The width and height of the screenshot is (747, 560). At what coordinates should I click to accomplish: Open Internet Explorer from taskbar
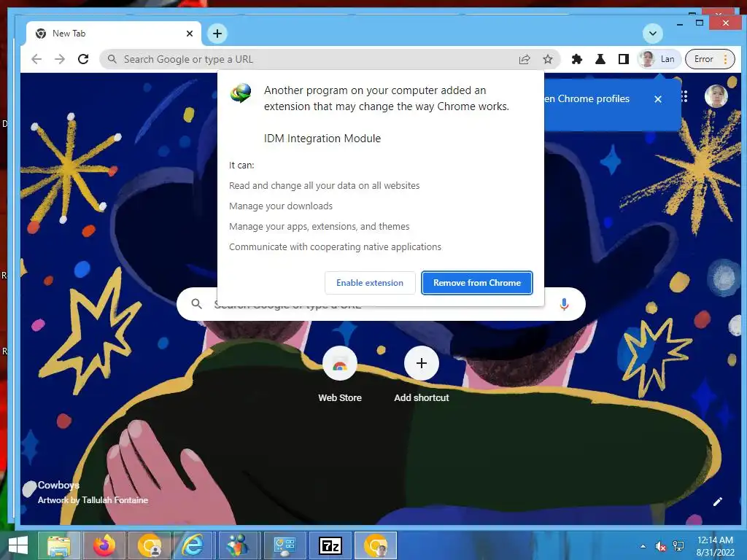pos(193,545)
